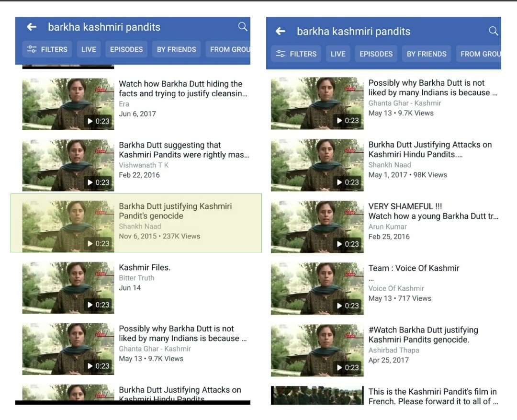517x420 pixels.
Task: Open the 'Ashirbad Thapa' uploader name
Action: coord(393,350)
